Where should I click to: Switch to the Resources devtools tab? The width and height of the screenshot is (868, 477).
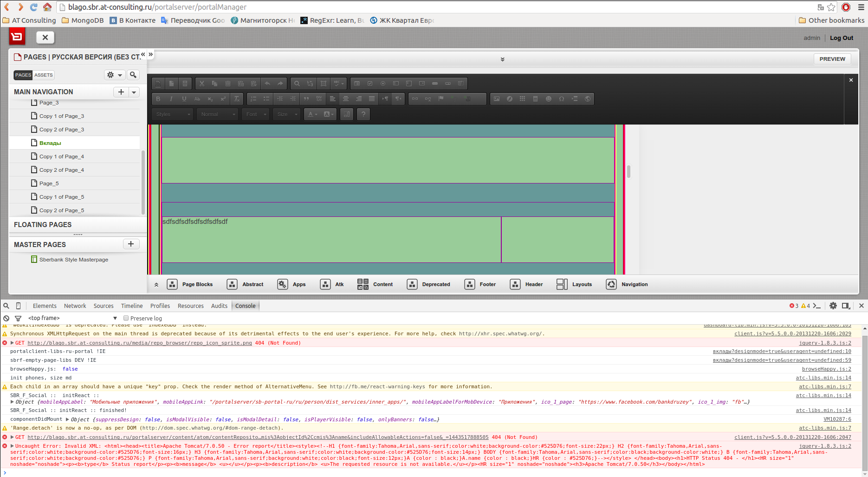click(191, 306)
